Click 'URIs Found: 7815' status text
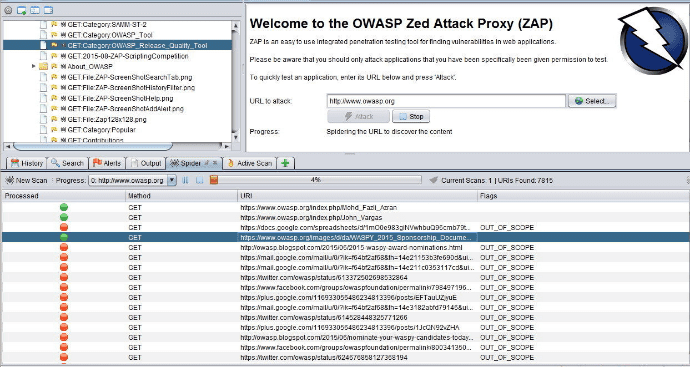 pyautogui.click(x=525, y=180)
